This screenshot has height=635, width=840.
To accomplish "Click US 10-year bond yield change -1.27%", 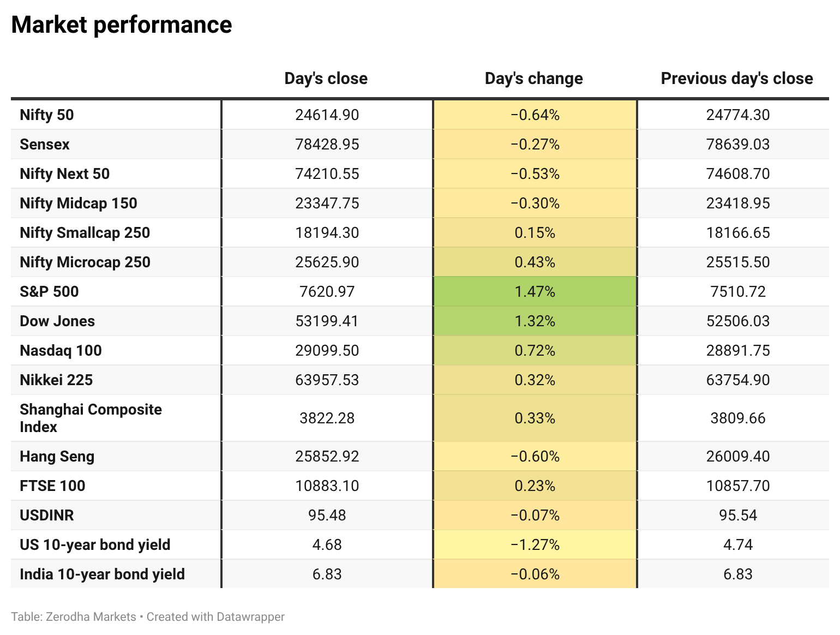I will (535, 545).
